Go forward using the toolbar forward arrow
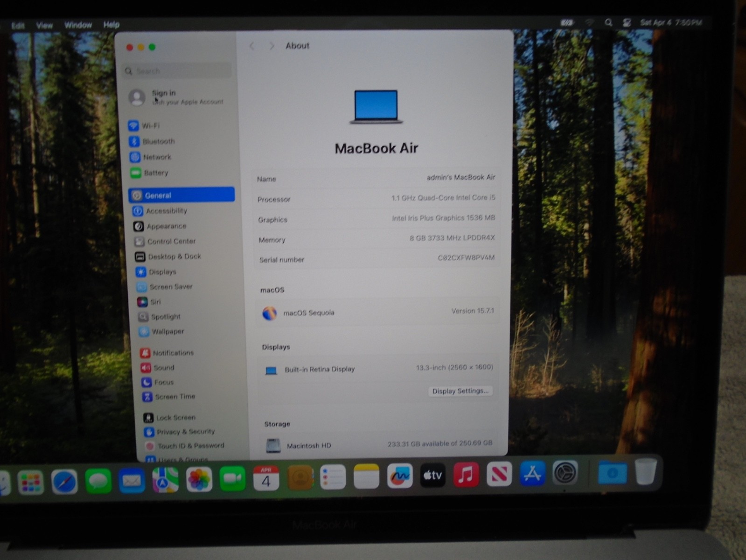This screenshot has height=560, width=746. click(x=272, y=46)
